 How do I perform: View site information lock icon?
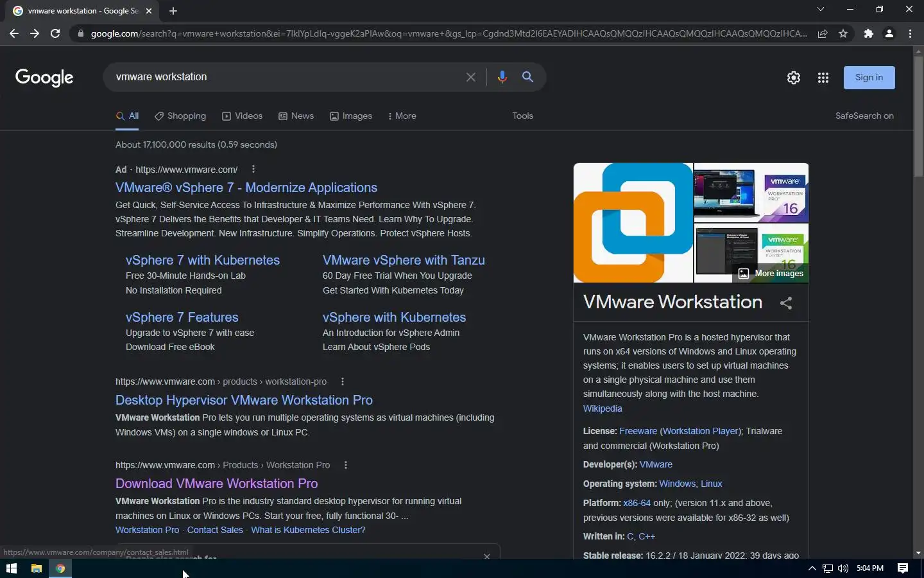click(x=80, y=33)
